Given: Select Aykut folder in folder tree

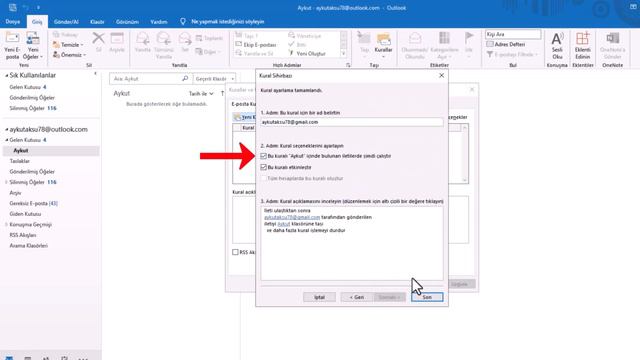Looking at the screenshot, I should pyautogui.click(x=51, y=151).
